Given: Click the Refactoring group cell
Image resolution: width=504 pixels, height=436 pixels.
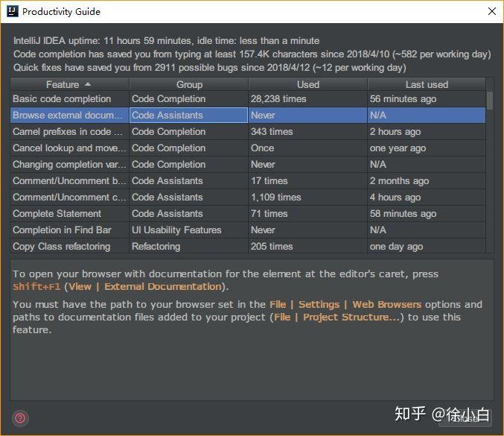Looking at the screenshot, I should coord(189,247).
